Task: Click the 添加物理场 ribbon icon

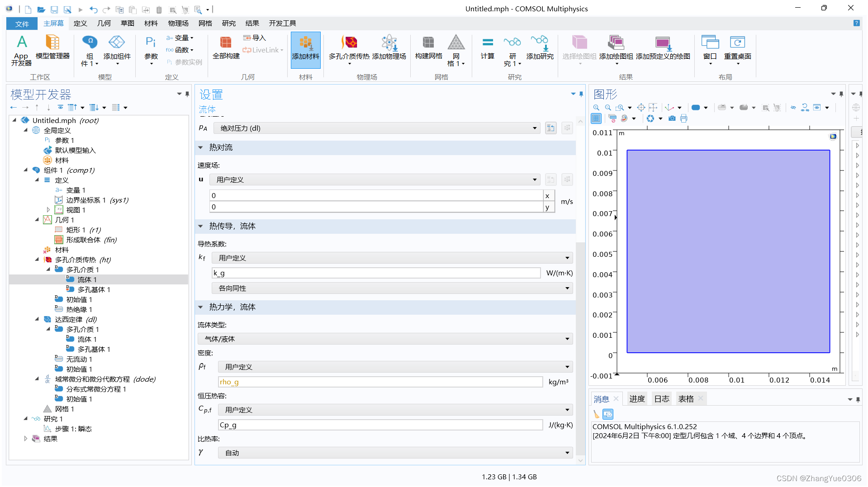Action: [389, 47]
